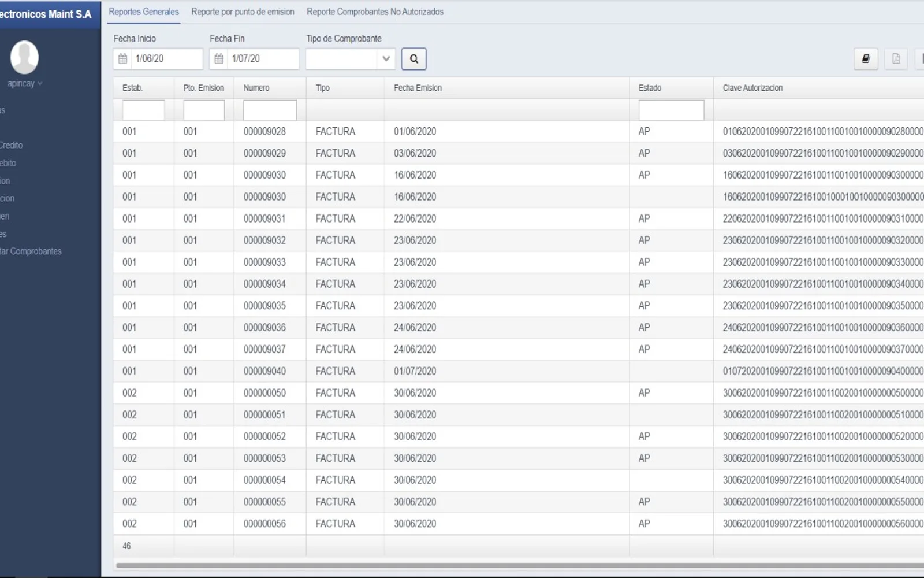Switch to Reportes Generales tab

144,12
